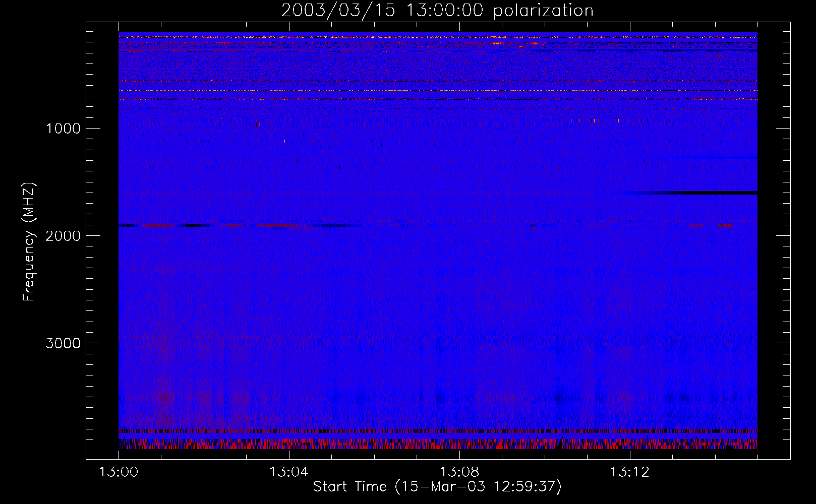This screenshot has width=816, height=504.
Task: Click the 13:04 time tick label
Action: click(288, 472)
